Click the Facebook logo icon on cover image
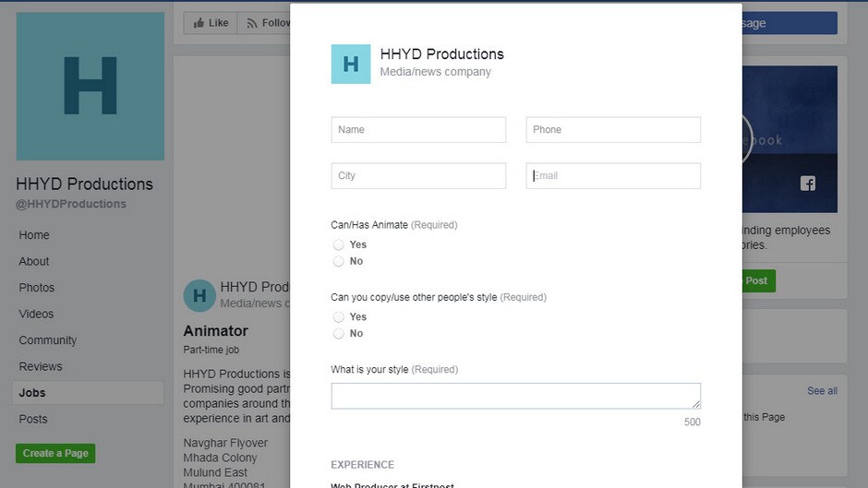The width and height of the screenshot is (868, 488). tap(808, 184)
